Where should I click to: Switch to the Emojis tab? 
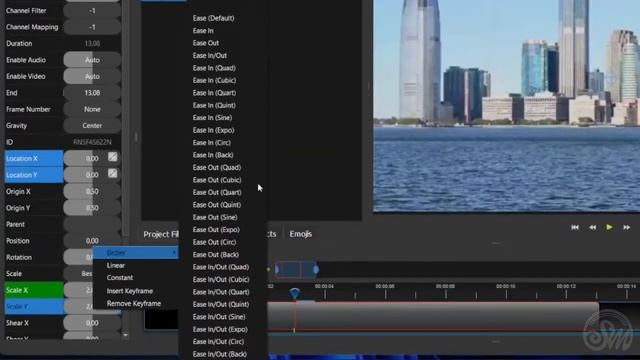click(x=300, y=234)
